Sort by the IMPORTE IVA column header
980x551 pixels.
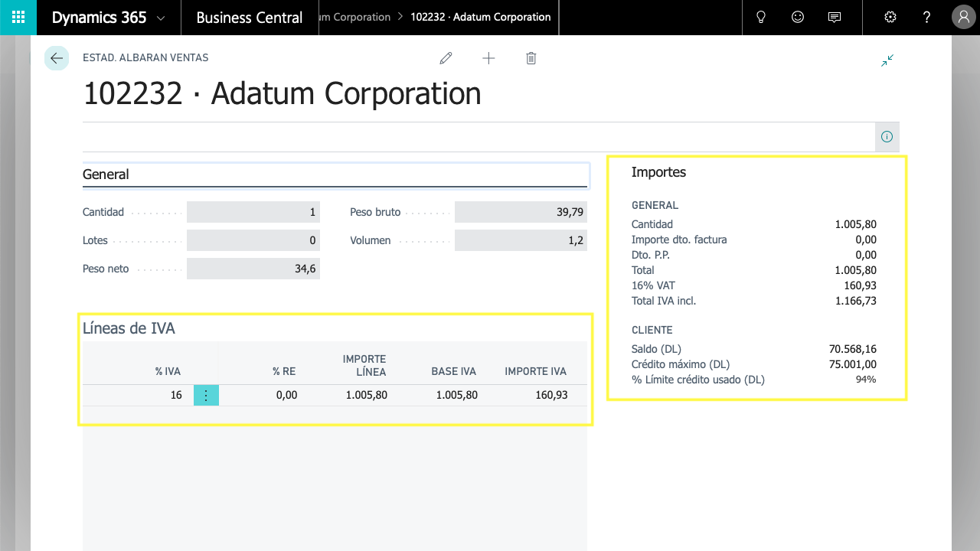pos(535,371)
